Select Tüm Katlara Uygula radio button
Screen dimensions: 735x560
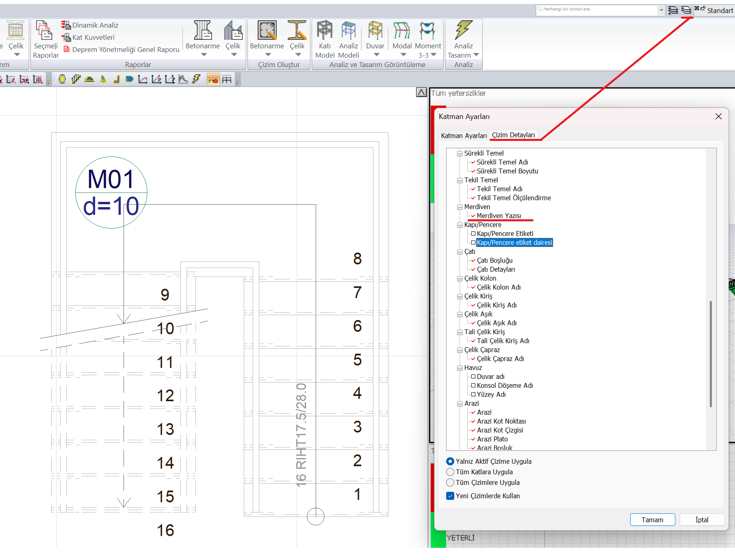click(450, 472)
